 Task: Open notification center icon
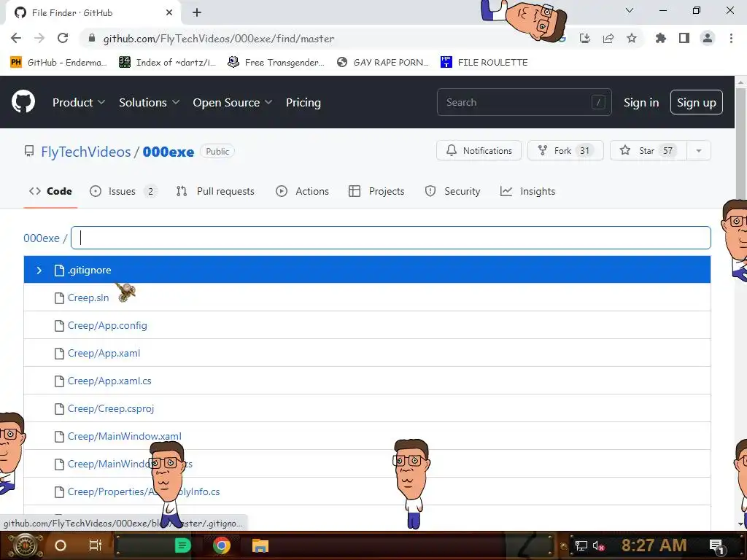click(x=717, y=545)
